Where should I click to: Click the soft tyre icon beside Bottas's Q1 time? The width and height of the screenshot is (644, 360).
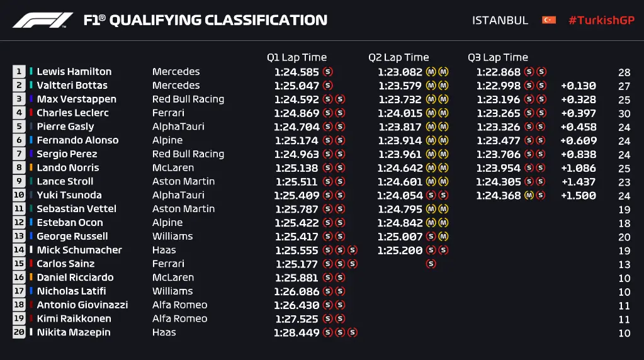pyautogui.click(x=327, y=86)
